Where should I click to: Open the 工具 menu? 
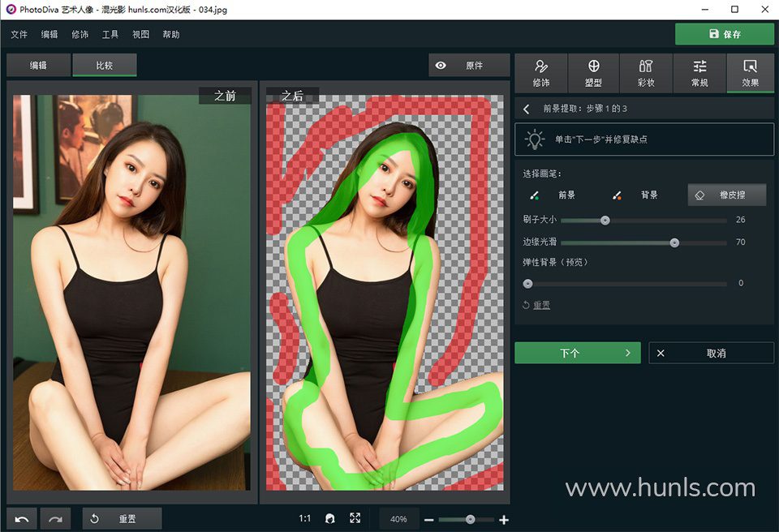pos(110,34)
